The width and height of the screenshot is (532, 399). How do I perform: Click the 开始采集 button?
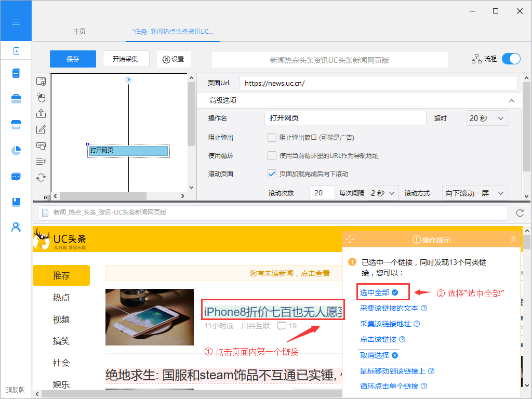tap(125, 59)
